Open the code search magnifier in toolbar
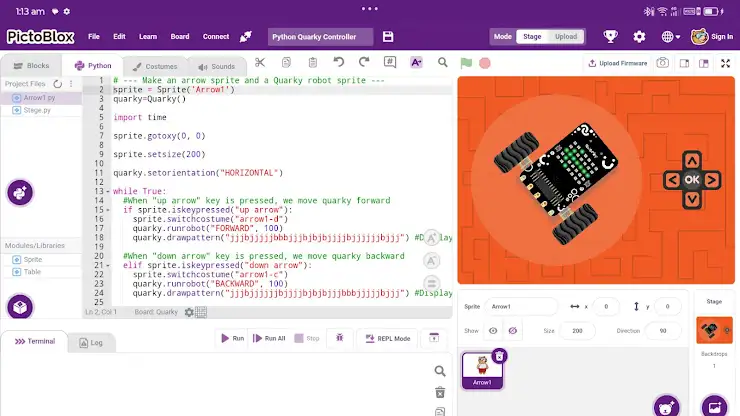The width and height of the screenshot is (740, 416). click(x=442, y=62)
